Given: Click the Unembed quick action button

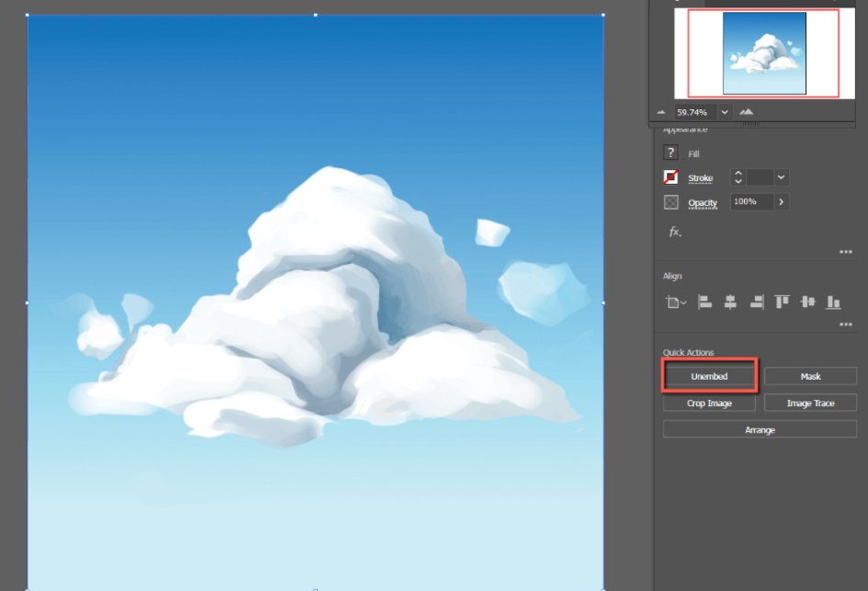Looking at the screenshot, I should pos(709,376).
